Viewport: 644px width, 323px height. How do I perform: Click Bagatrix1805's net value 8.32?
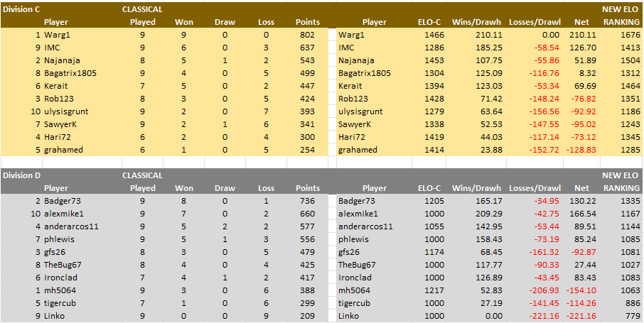pos(585,73)
